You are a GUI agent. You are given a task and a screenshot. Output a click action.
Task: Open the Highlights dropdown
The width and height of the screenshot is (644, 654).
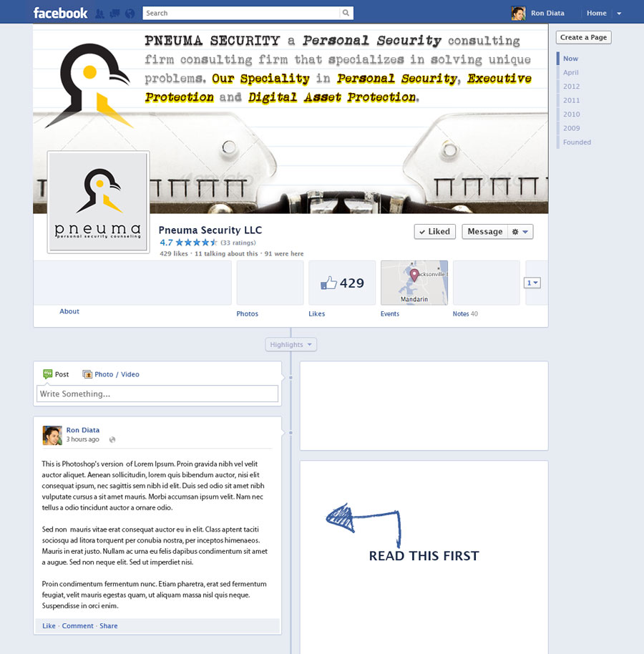click(291, 345)
